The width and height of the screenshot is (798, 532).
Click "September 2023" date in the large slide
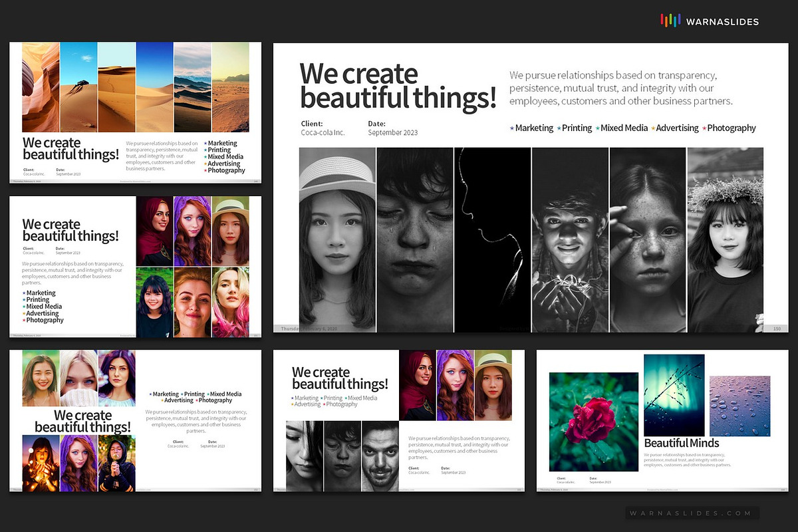click(393, 133)
